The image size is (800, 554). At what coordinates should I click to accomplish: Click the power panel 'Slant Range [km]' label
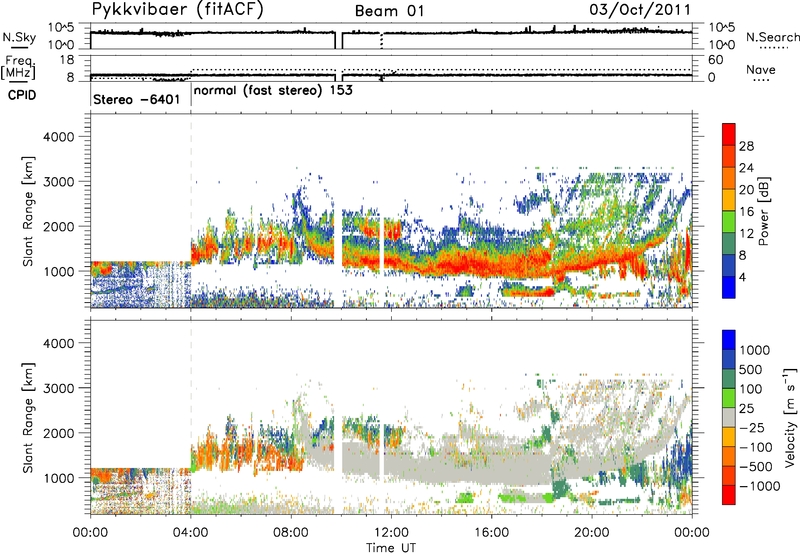(x=28, y=211)
